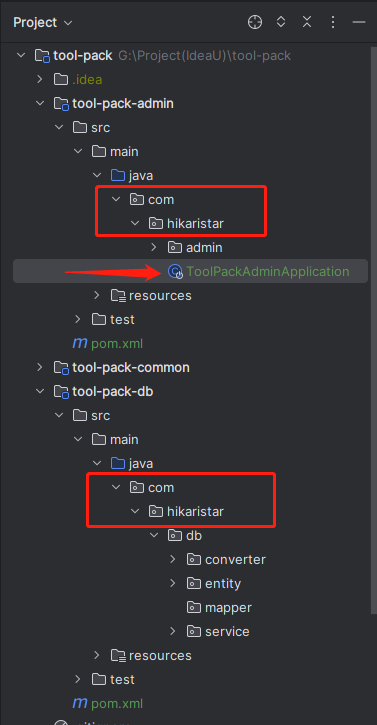377x725 pixels.
Task: Click tool-pack-admin pom.xml Maven icon
Action: point(80,343)
